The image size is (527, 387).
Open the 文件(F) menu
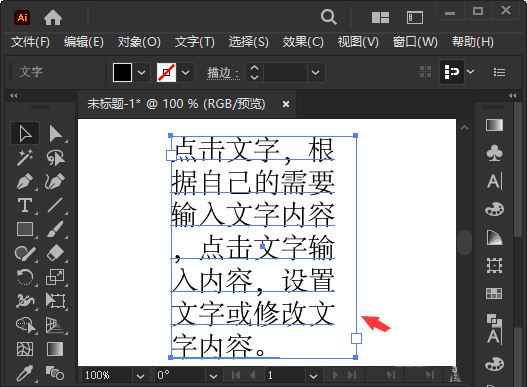click(x=30, y=42)
